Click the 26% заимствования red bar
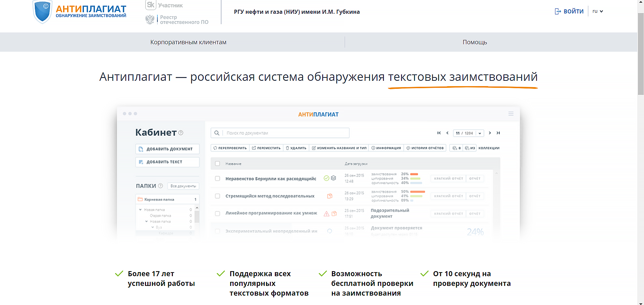Viewport: 644px width, 305px height. [x=414, y=174]
